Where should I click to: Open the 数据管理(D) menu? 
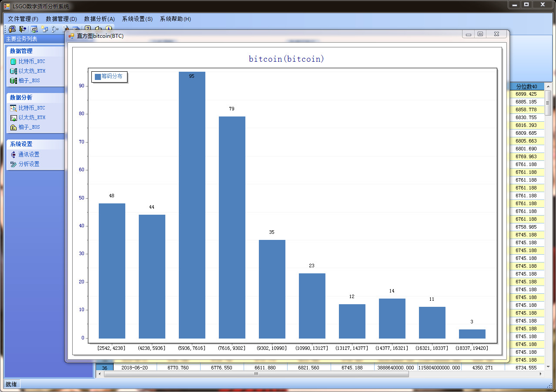tap(61, 19)
